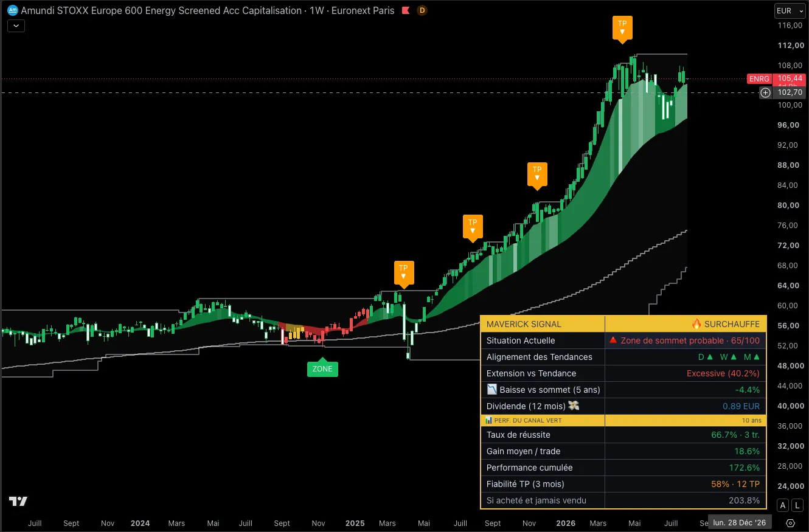This screenshot has height=532, width=809.
Task: Toggle the A auto-scale button
Action: 783,505
